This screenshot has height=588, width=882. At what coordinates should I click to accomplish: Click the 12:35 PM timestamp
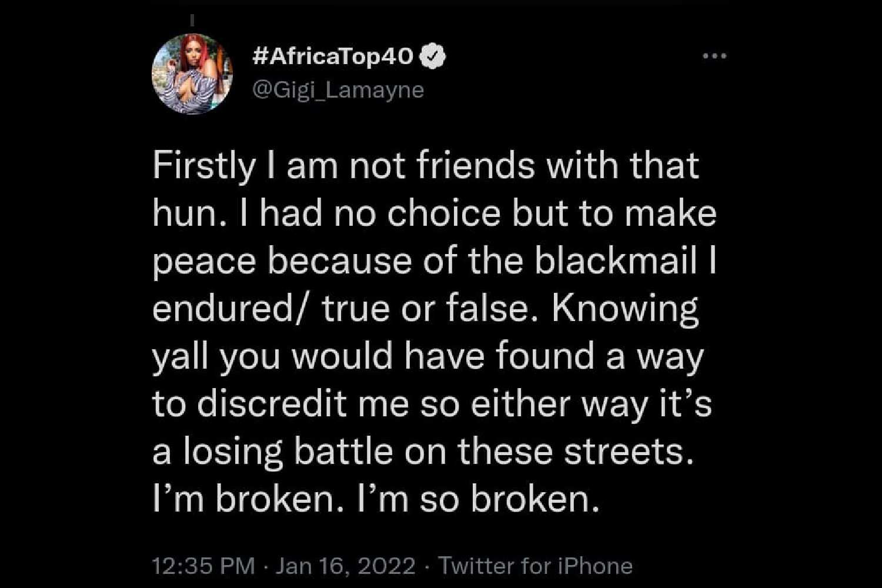click(x=203, y=566)
